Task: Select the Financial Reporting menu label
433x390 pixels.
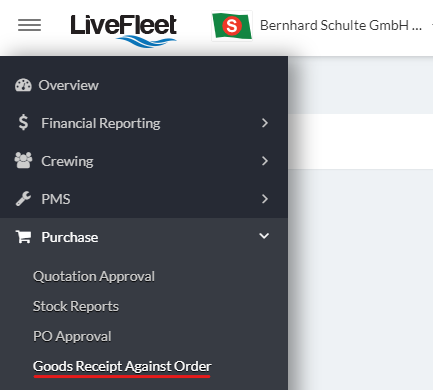Action: (101, 123)
